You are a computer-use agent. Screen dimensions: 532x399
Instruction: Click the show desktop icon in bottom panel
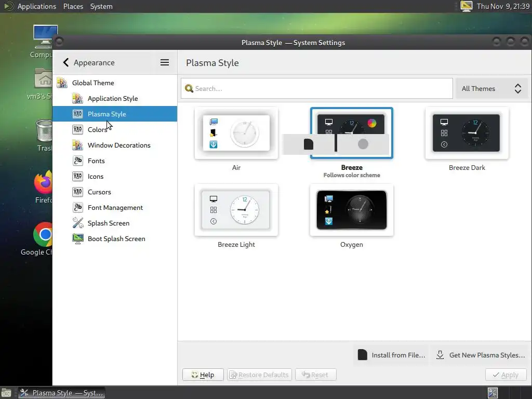point(6,393)
